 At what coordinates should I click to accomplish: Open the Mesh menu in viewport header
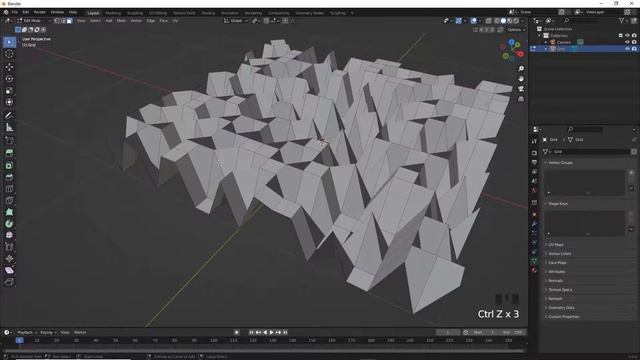121,21
